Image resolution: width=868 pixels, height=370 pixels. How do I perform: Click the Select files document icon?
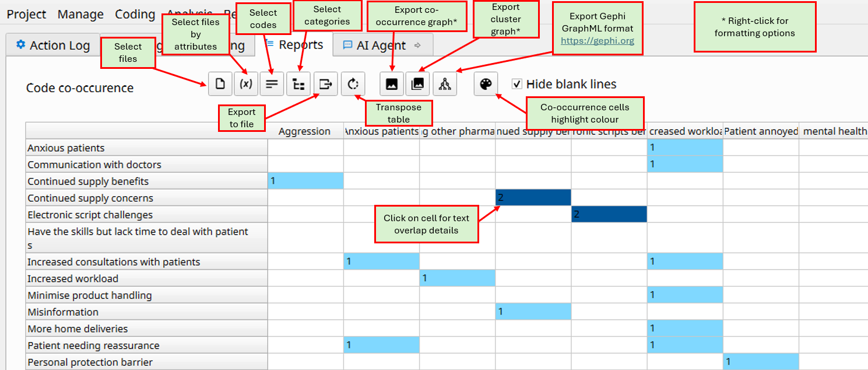[220, 84]
